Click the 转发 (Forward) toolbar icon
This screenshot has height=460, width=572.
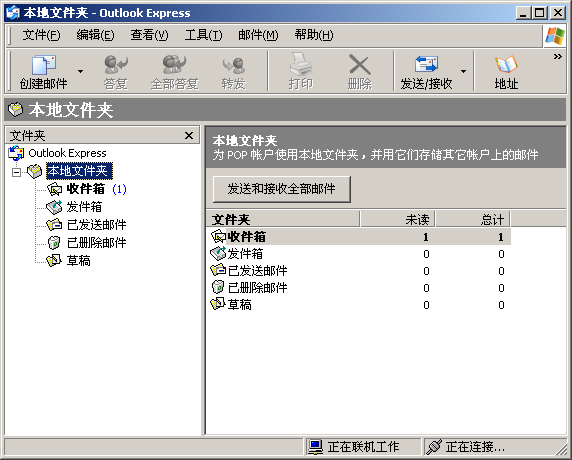click(233, 65)
